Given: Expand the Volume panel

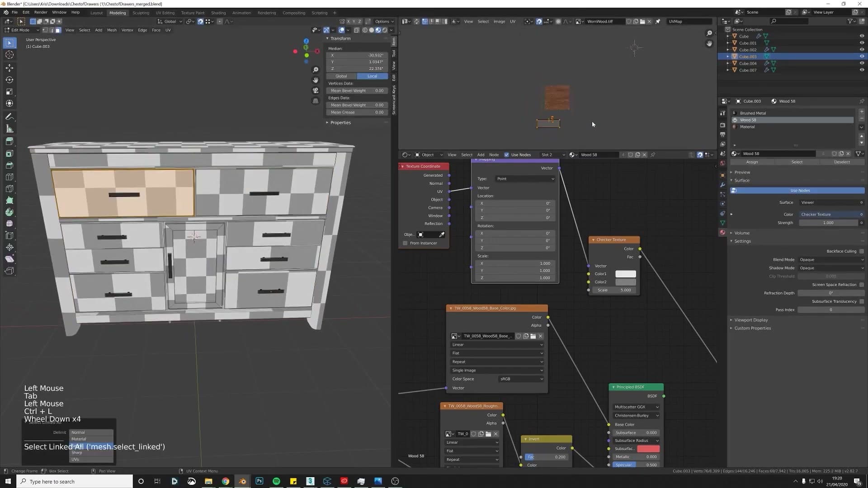Looking at the screenshot, I should pos(741,233).
